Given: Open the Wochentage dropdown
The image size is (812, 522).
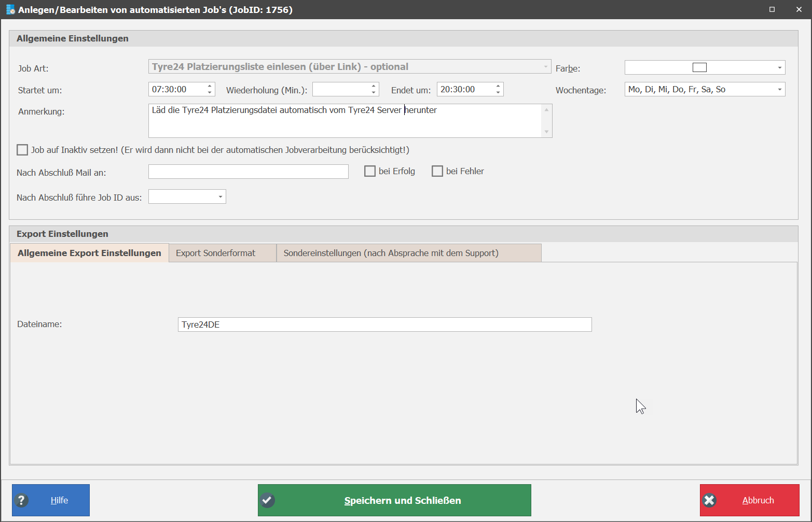Looking at the screenshot, I should point(779,89).
